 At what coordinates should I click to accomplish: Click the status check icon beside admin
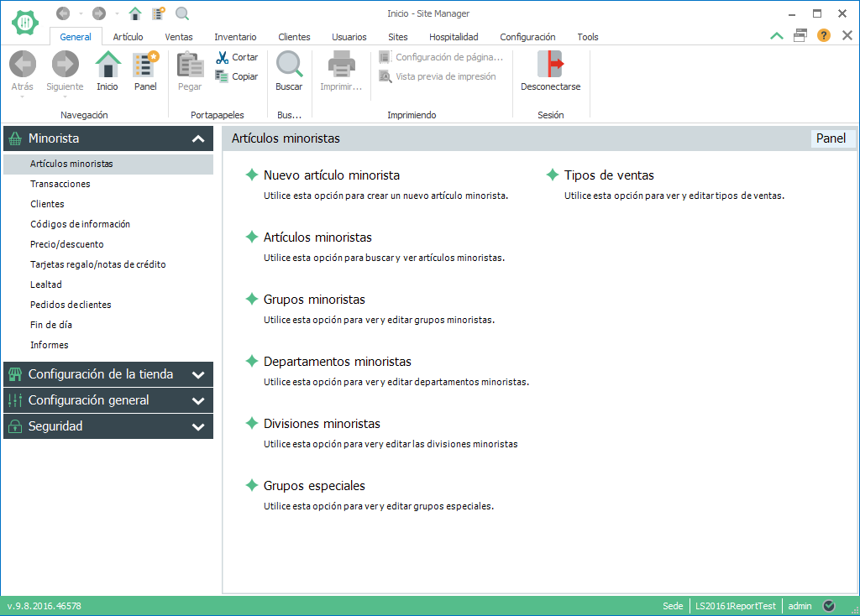(x=829, y=606)
